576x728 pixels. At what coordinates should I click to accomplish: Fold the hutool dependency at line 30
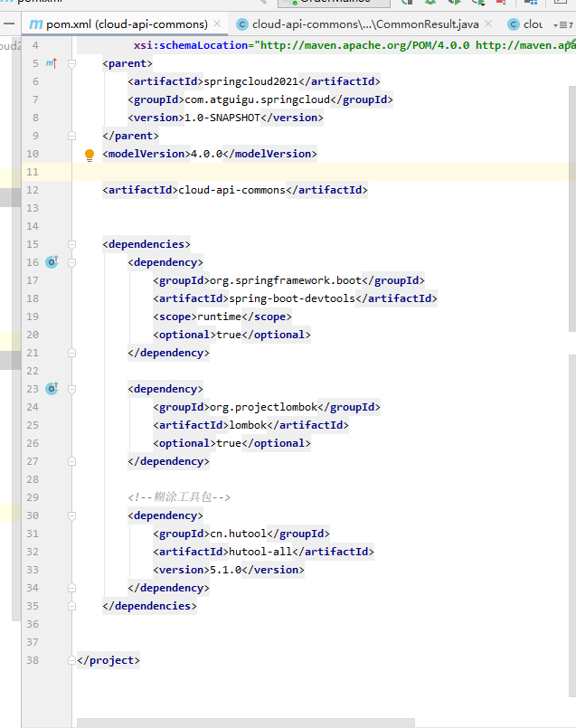click(x=72, y=515)
